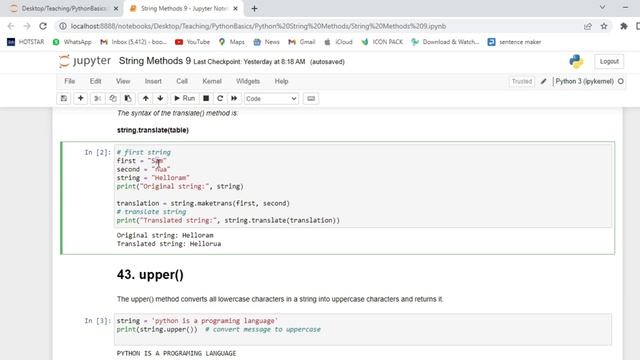Run the selected cell

point(184,98)
